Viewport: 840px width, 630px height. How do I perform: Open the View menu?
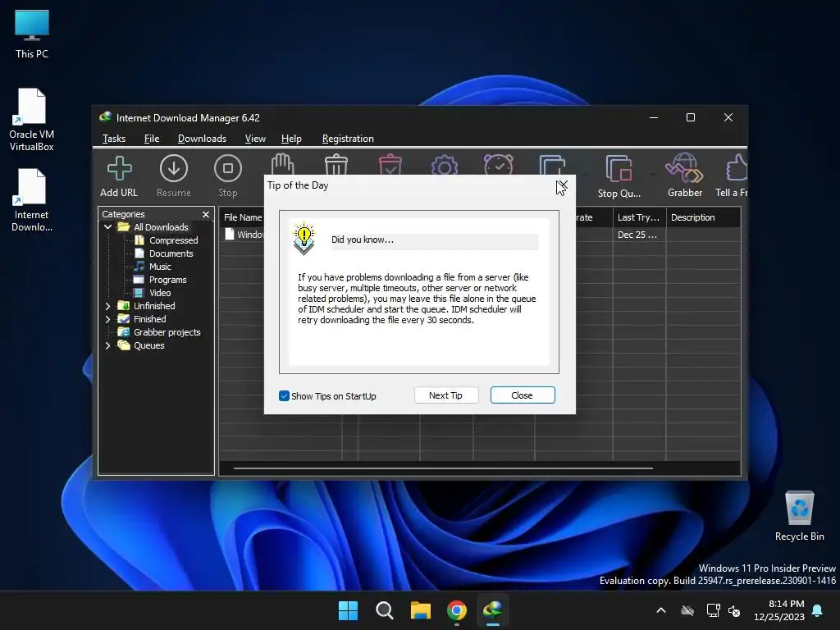(x=255, y=139)
